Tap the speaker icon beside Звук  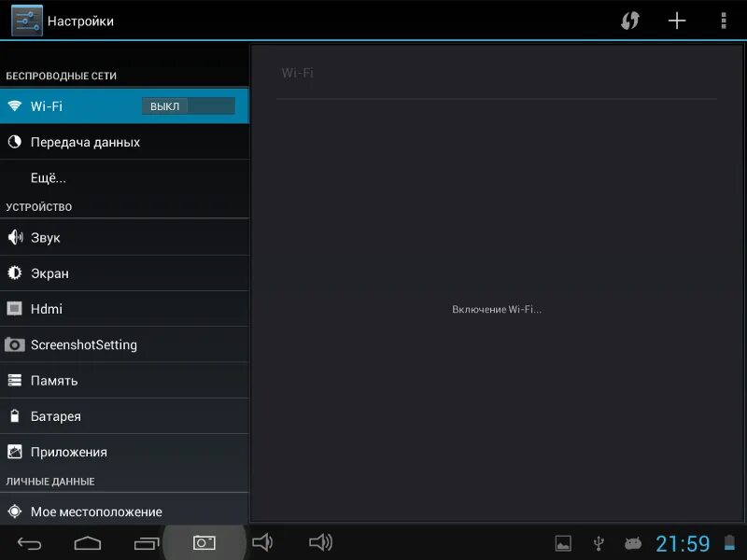pyautogui.click(x=15, y=237)
